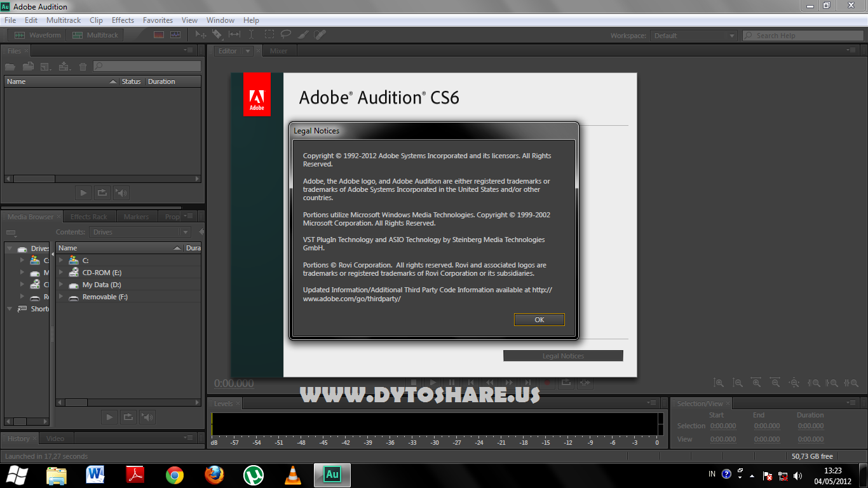Click Zoom In (Amplitude) icon
868x488 pixels.
[x=719, y=383]
